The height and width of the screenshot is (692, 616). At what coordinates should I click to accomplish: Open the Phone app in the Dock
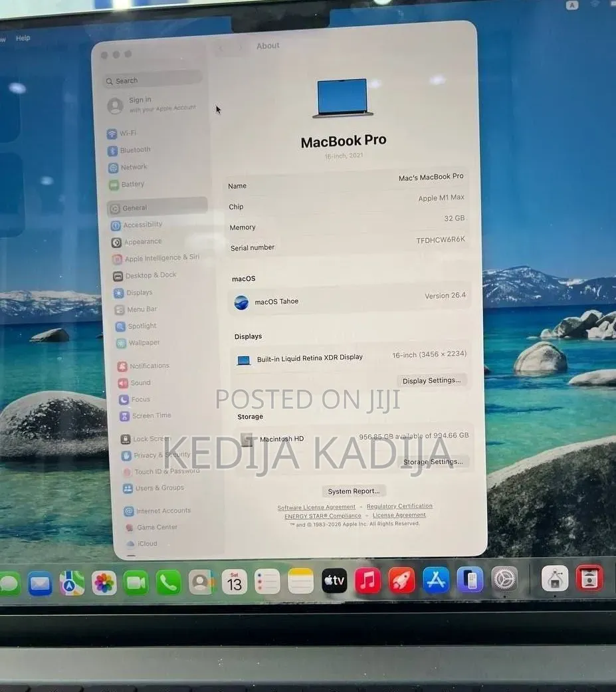tap(168, 582)
